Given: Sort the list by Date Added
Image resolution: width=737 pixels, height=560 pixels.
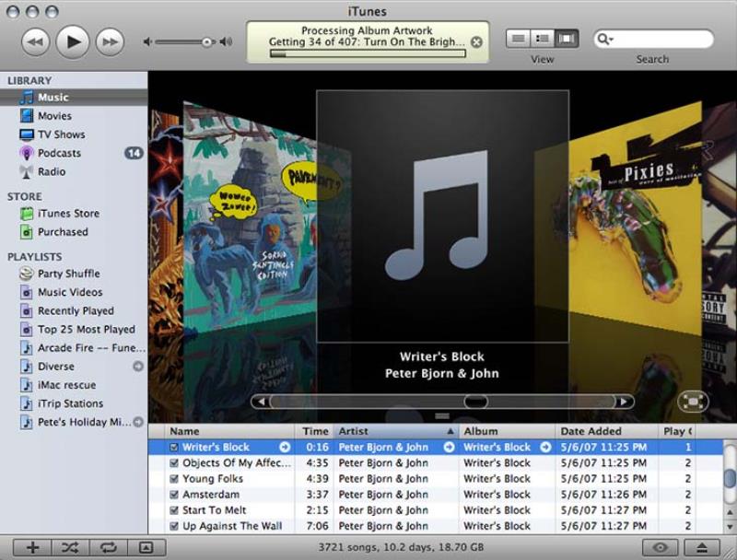Looking at the screenshot, I should pos(590,431).
